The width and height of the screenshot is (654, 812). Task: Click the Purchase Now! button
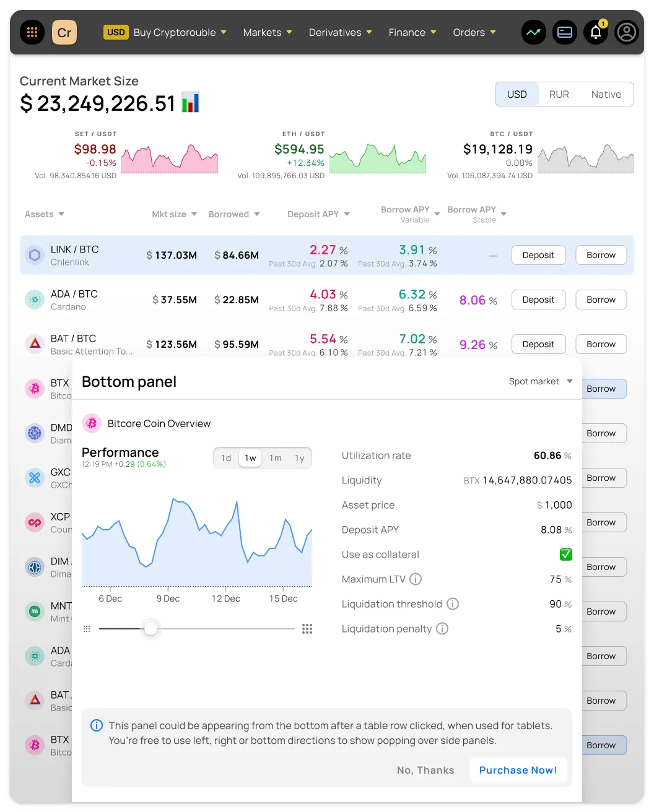pyautogui.click(x=518, y=770)
